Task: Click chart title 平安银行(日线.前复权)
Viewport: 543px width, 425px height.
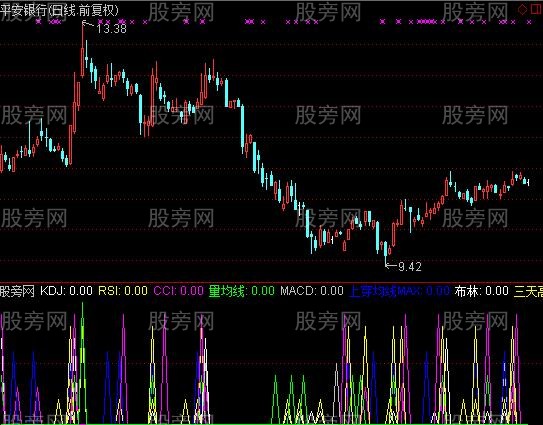Action: 59,10
